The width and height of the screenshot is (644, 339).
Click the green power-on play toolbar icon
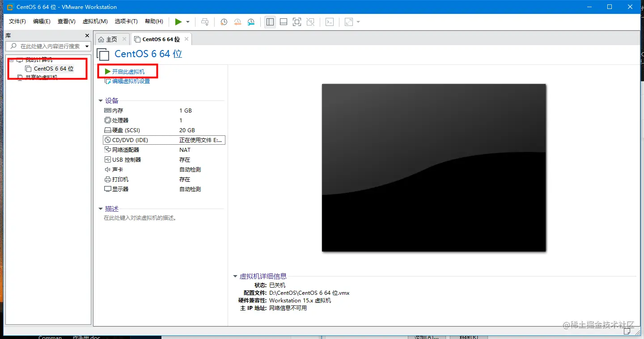178,21
